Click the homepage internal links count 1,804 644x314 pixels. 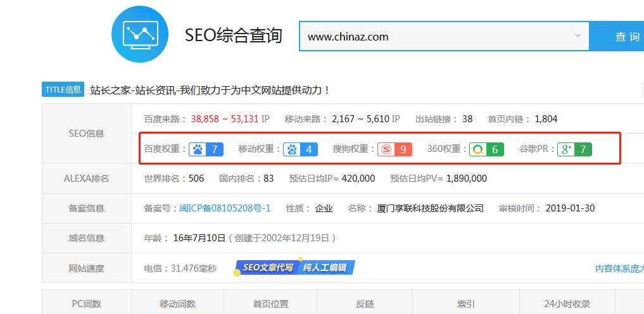(x=546, y=119)
